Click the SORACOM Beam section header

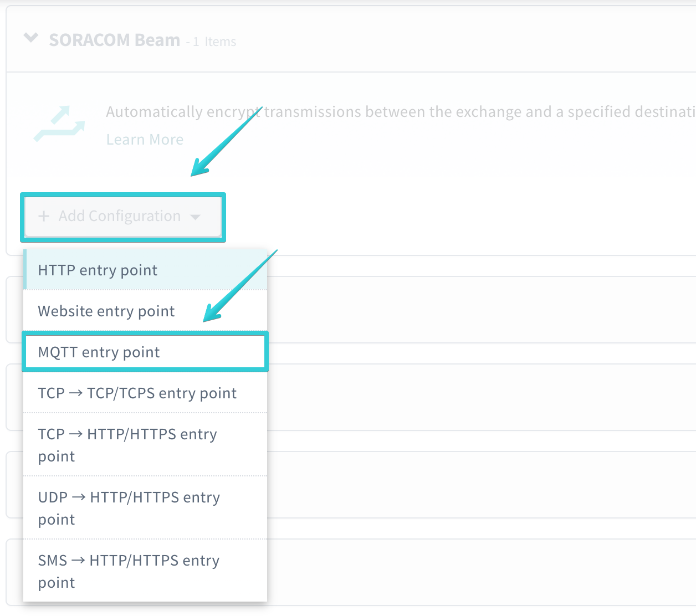pos(115,39)
